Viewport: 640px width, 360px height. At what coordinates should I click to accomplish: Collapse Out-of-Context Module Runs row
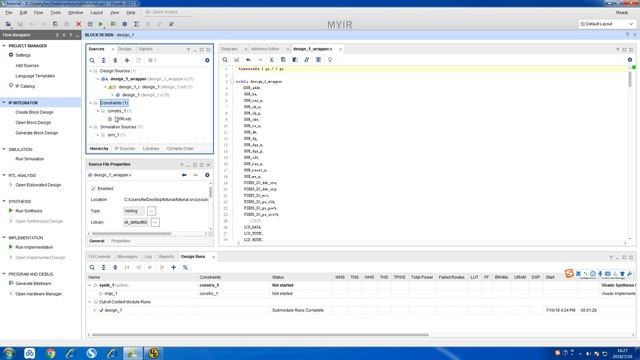pyautogui.click(x=90, y=302)
